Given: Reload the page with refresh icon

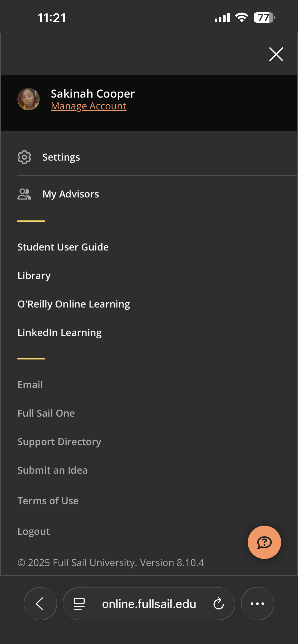Looking at the screenshot, I should [218, 603].
